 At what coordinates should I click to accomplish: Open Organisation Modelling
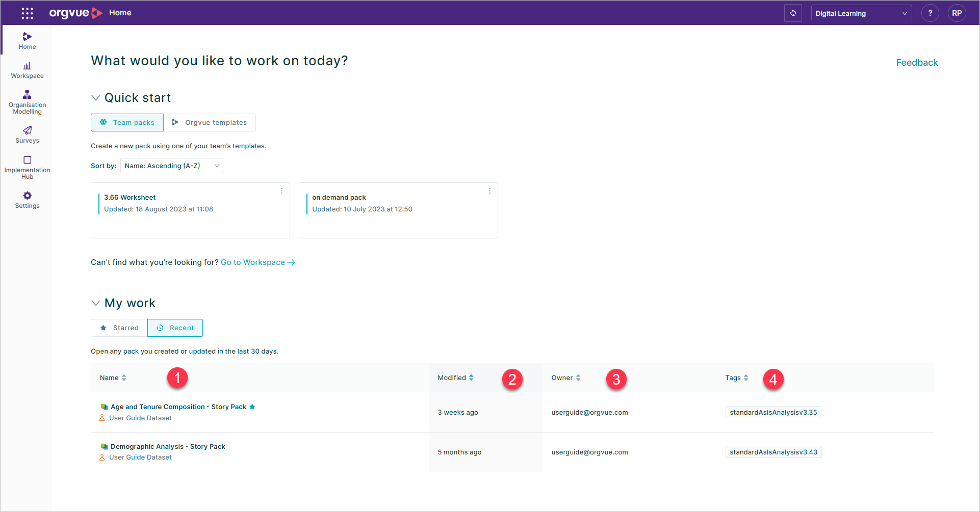pyautogui.click(x=27, y=101)
